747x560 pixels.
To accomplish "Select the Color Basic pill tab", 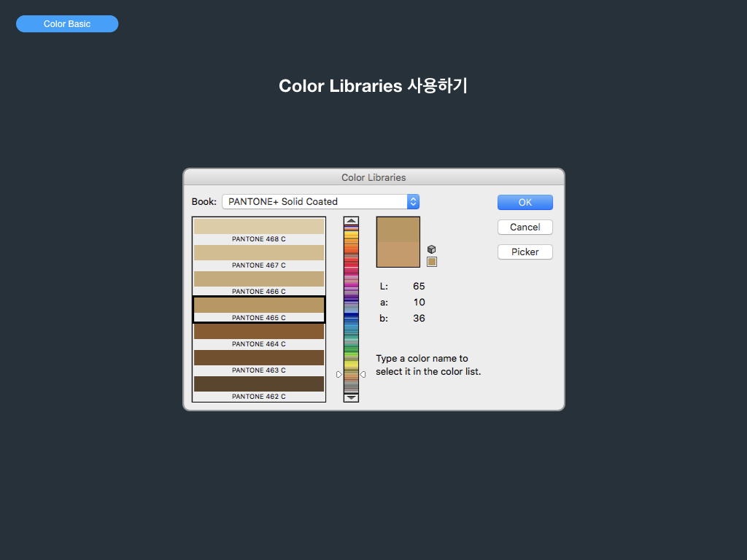I will pos(67,24).
